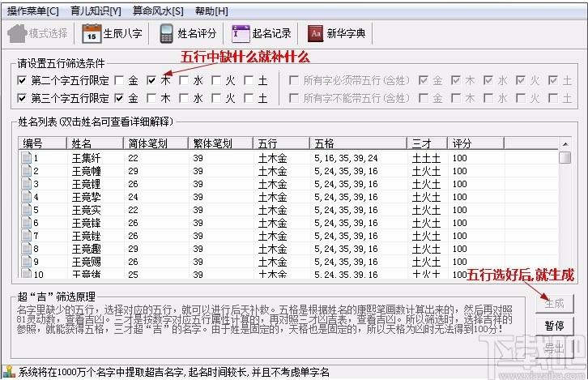This screenshot has height=380, width=588.
Task: Click the 生成 button
Action: pyautogui.click(x=554, y=303)
